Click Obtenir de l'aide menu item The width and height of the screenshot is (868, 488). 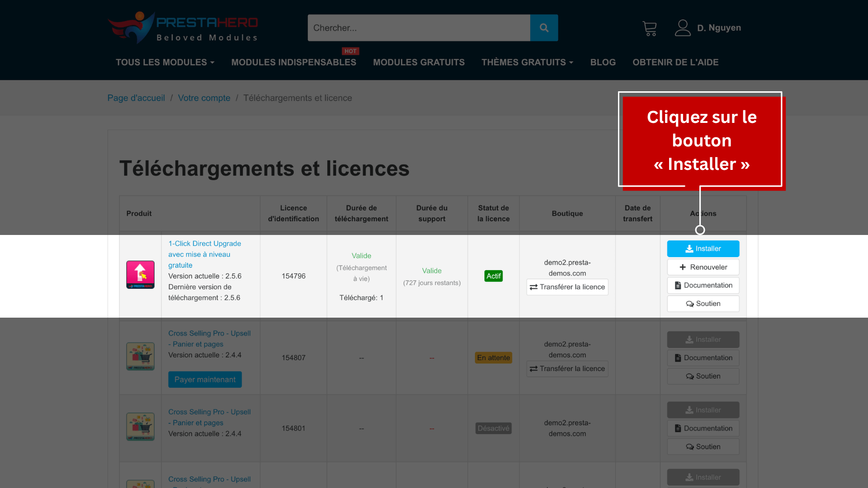pyautogui.click(x=675, y=62)
